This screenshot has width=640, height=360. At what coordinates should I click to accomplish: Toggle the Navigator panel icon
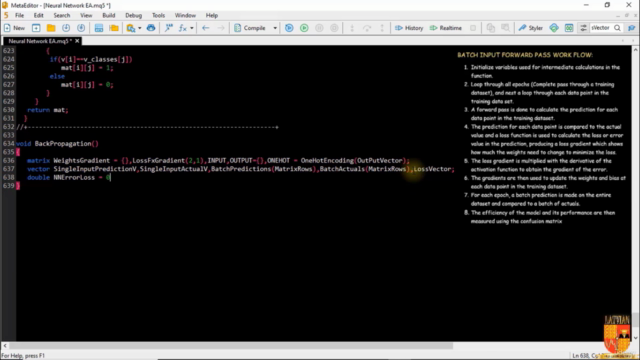99,28
